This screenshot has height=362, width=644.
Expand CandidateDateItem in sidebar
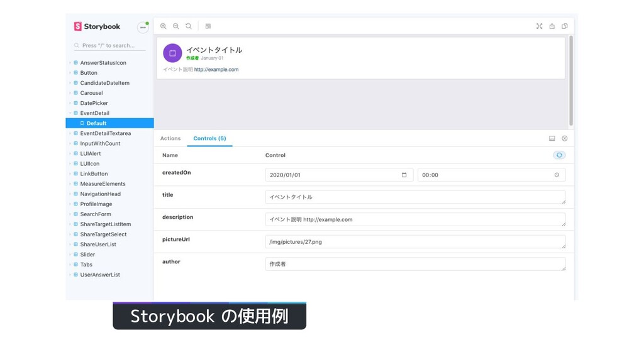pyautogui.click(x=105, y=83)
